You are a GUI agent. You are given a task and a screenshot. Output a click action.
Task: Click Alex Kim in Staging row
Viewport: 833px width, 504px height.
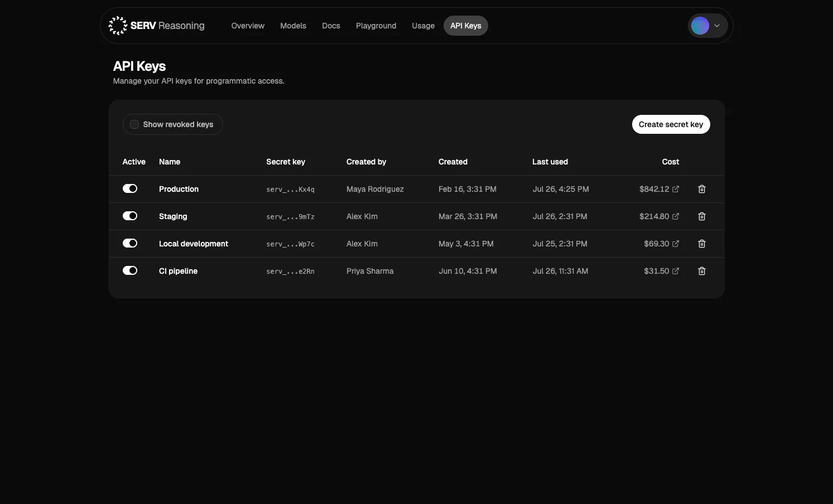point(362,216)
